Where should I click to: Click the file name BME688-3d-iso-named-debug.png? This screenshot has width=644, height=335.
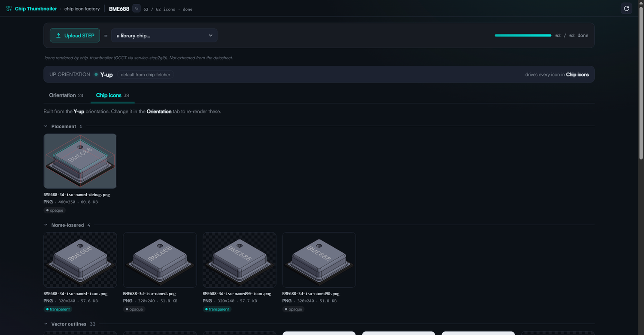(x=77, y=195)
